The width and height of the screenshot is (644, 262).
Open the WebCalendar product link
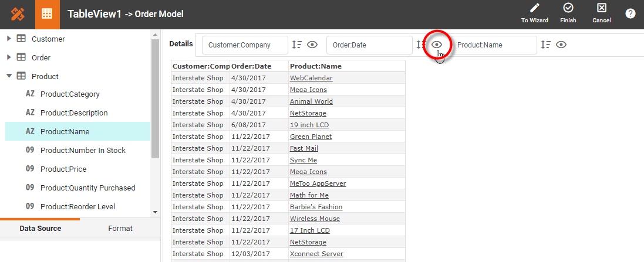pos(311,78)
